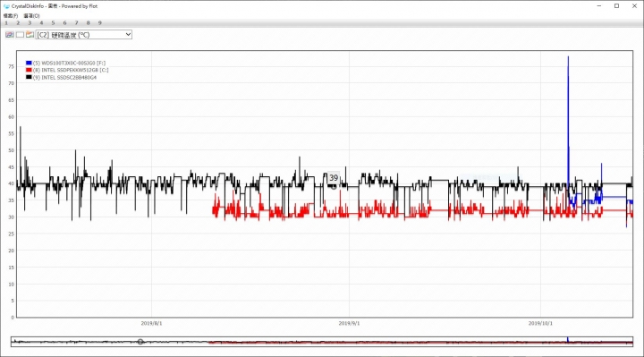The image size is (644, 357).
Task: Click the CrystalDiskInfo title bar app icon
Action: point(6,6)
